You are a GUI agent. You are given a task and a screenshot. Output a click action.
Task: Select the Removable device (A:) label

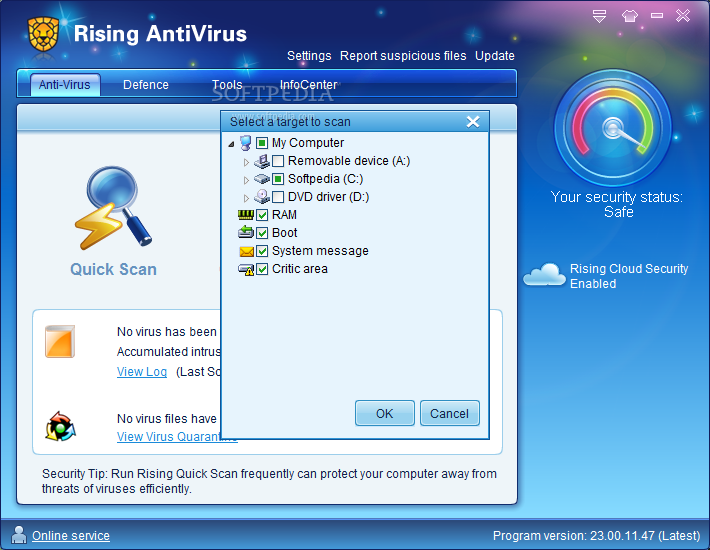tap(349, 161)
